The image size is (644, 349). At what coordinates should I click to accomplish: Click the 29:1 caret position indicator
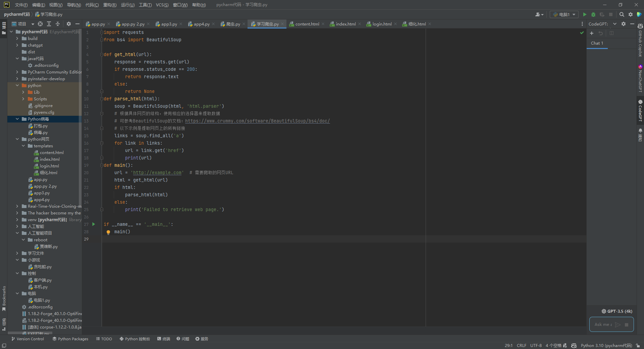tap(508, 346)
